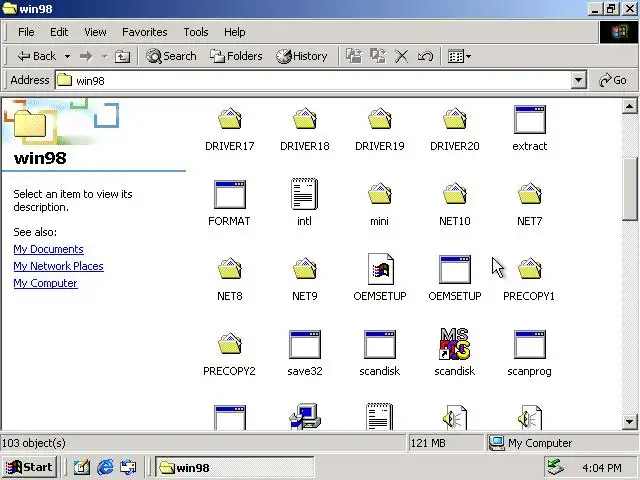Select the scandisk program window icon
The image size is (640, 480).
pos(380,344)
